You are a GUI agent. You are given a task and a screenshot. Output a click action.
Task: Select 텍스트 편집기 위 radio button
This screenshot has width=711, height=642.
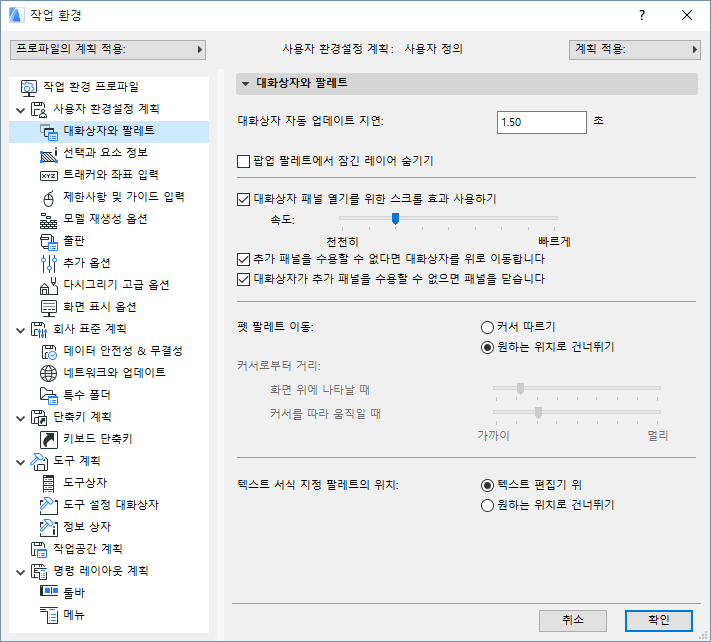[x=487, y=486]
